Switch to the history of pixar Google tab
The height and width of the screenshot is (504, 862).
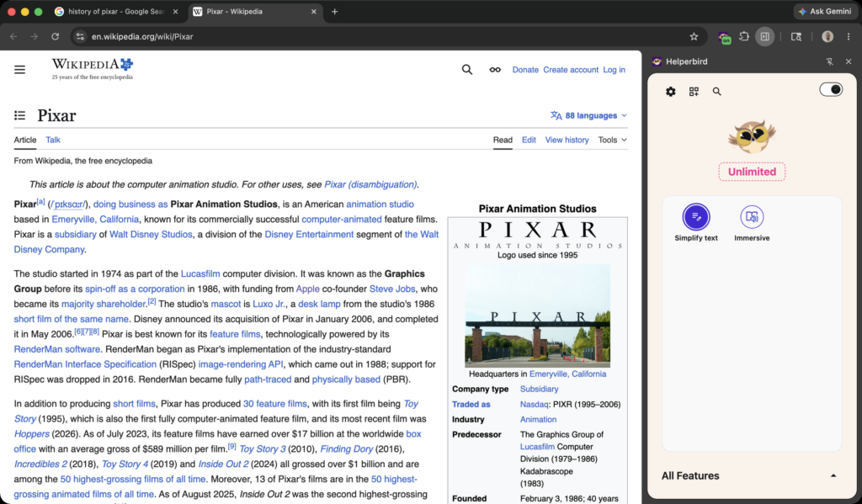click(116, 12)
